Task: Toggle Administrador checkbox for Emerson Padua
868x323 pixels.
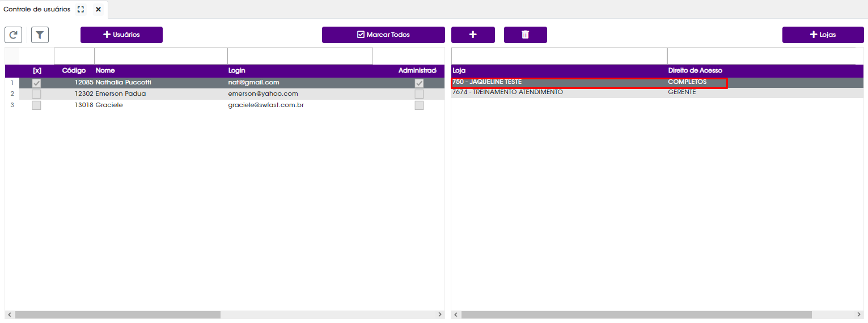Action: tap(419, 94)
